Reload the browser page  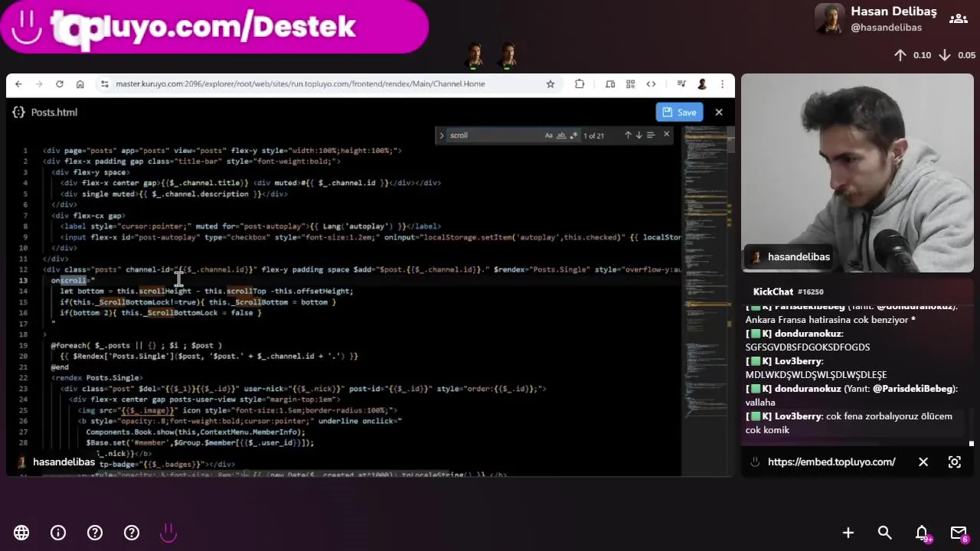coord(60,84)
